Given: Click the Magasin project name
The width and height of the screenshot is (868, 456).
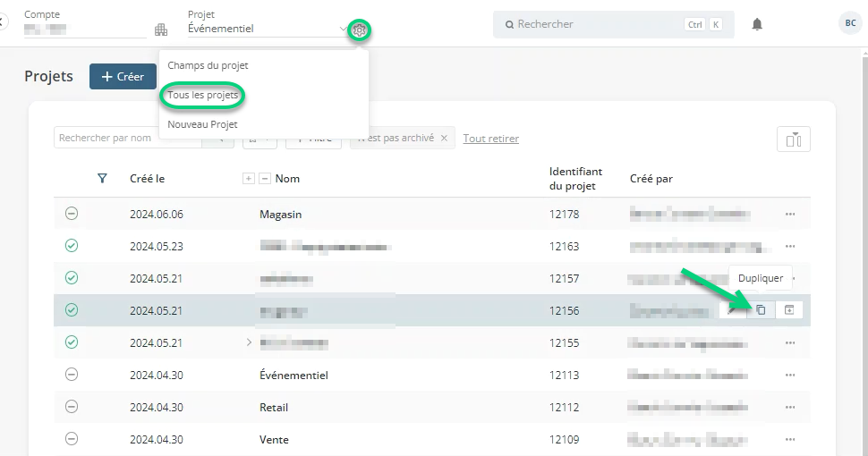Looking at the screenshot, I should click(281, 215).
